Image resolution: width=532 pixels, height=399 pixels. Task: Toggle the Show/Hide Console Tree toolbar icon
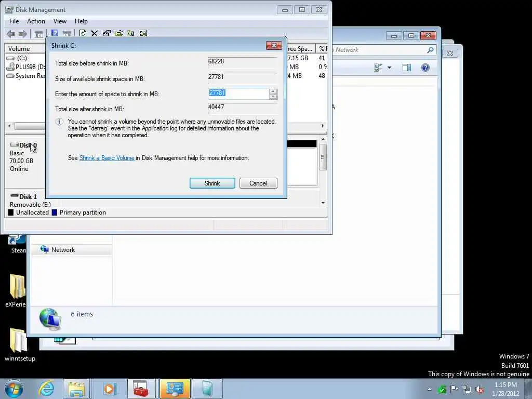(x=38, y=34)
